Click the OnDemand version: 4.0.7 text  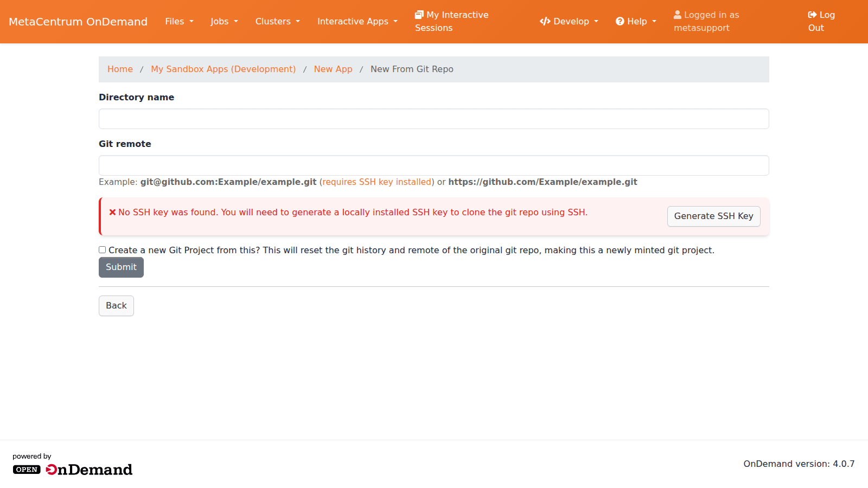pyautogui.click(x=799, y=464)
